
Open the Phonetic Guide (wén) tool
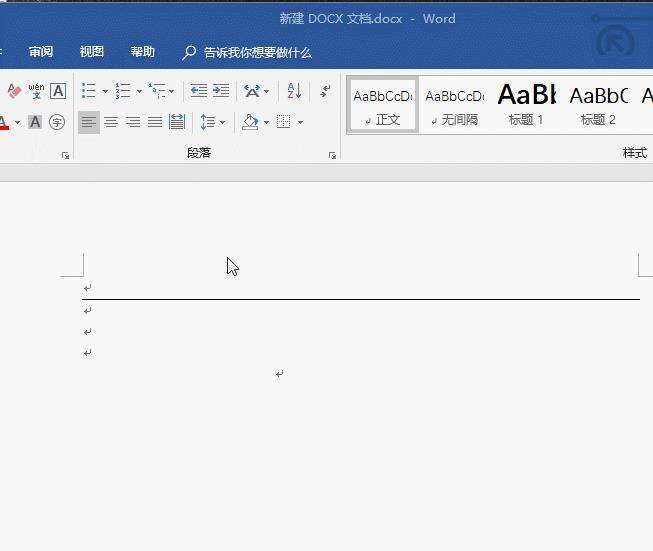pos(36,91)
